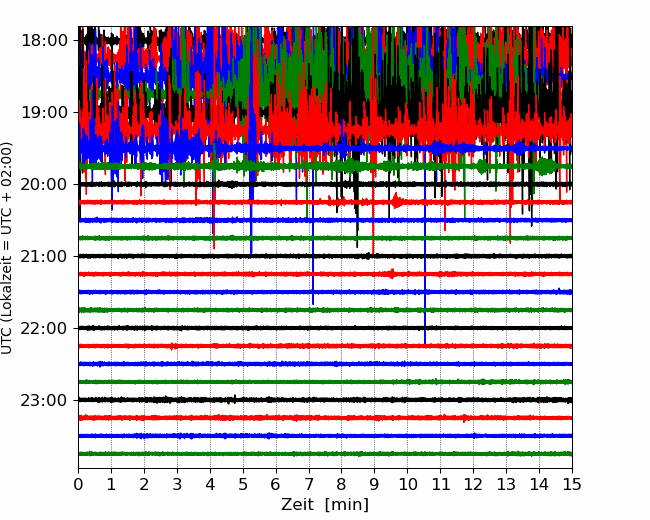Click the x-axis tick label 15

click(x=572, y=484)
